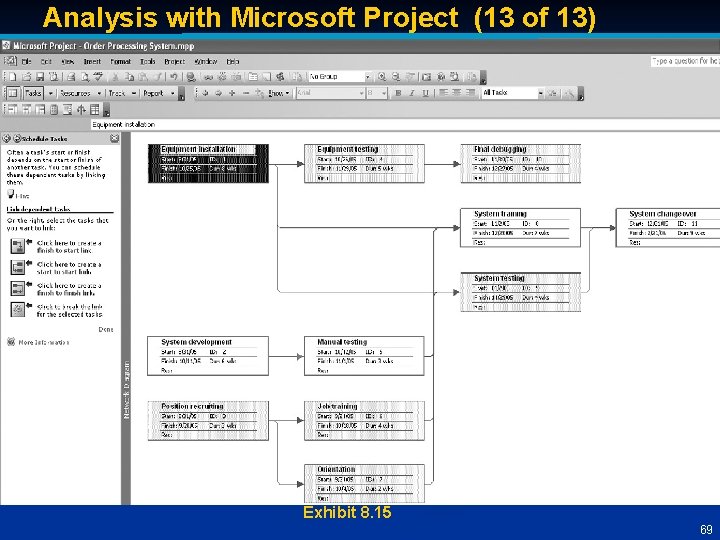Image resolution: width=720 pixels, height=540 pixels.
Task: Click the entry bar showing Equipment installation
Action: click(x=404, y=124)
